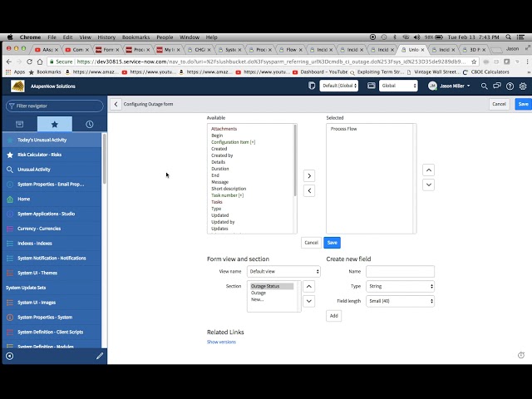The height and width of the screenshot is (399, 532).
Task: Move Selected item up with arrow button
Action: coord(429,170)
